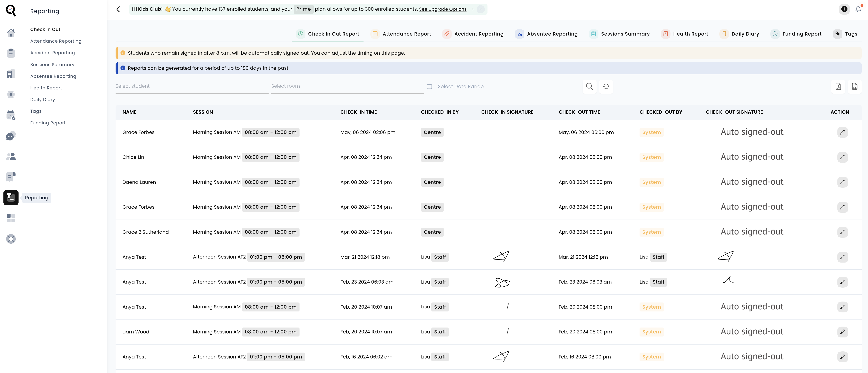Open Daily Diary in the left menu
This screenshot has height=373, width=868.
pyautogui.click(x=42, y=99)
